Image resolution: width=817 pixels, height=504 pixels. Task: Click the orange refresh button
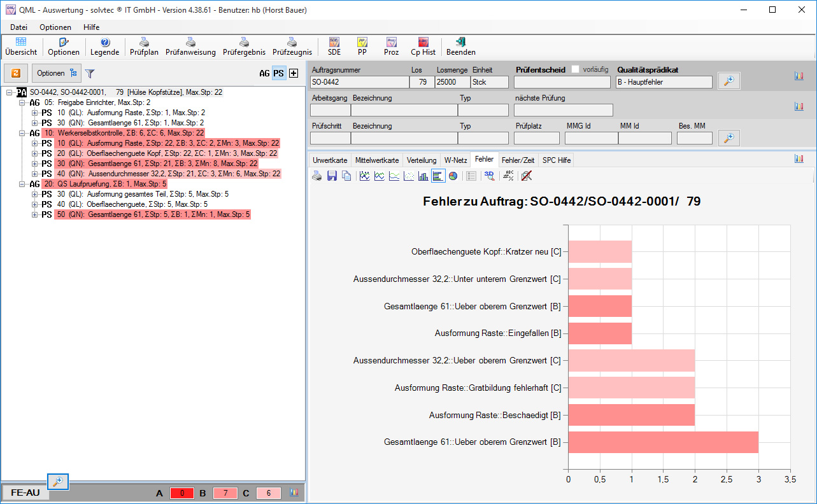point(16,73)
